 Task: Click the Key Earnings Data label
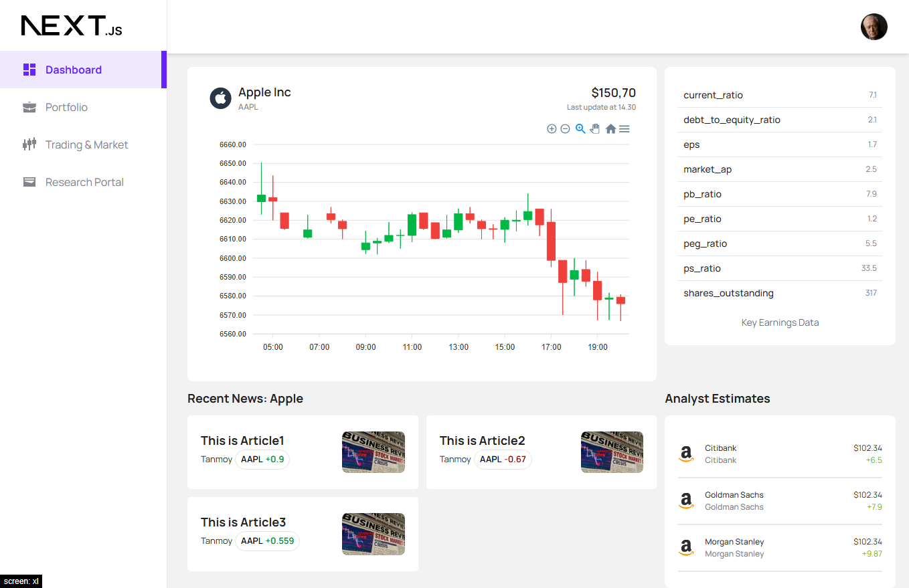click(x=780, y=322)
